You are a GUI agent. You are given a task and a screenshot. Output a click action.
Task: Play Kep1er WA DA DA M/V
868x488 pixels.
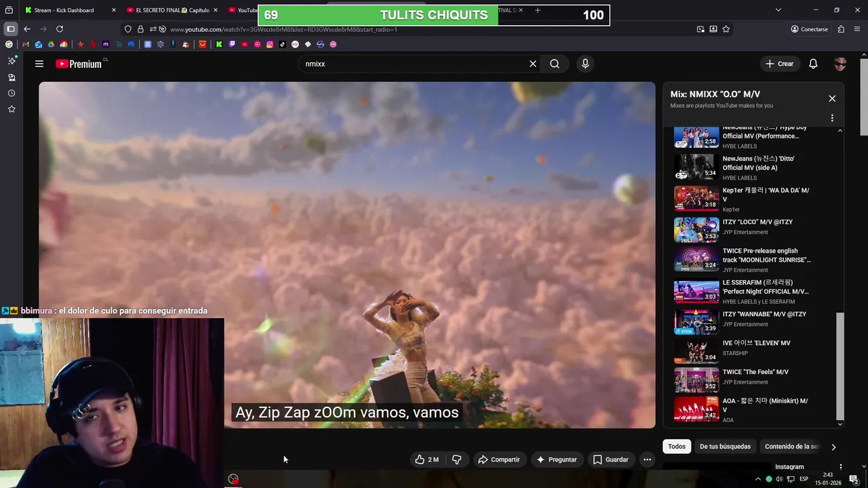point(743,199)
